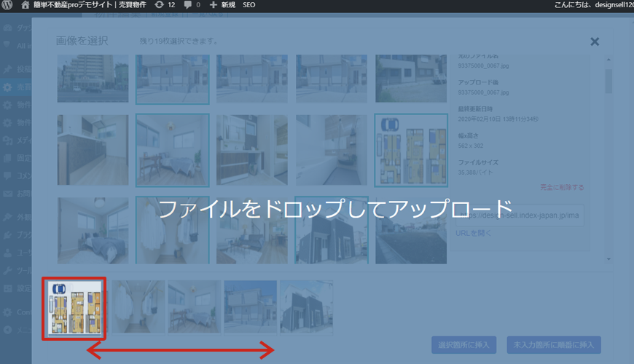The width and height of the screenshot is (634, 364).
Task: Click the 未入力箇所に順番に挿入 button
Action: coord(554,344)
